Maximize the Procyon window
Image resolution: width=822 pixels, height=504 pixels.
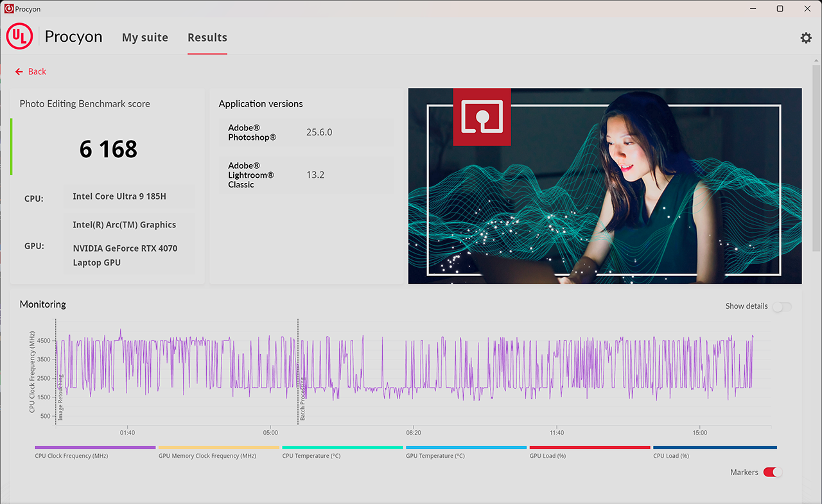click(x=780, y=8)
